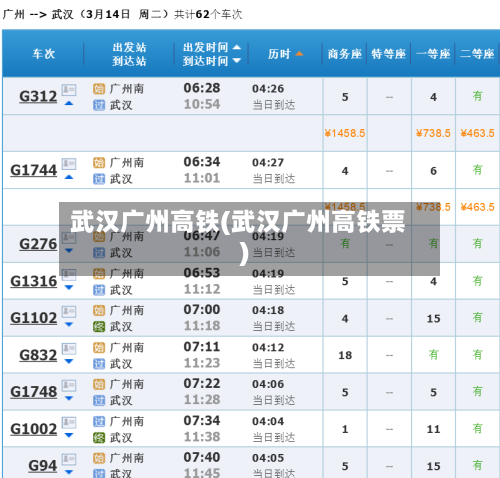Click the 始 origin icon in G1102 row
This screenshot has height=478, width=500.
point(99,310)
